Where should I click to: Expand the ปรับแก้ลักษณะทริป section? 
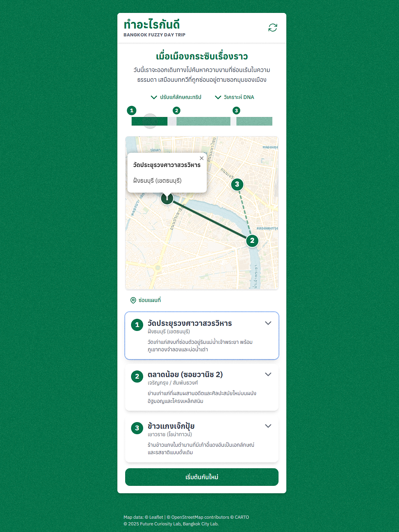coord(176,97)
